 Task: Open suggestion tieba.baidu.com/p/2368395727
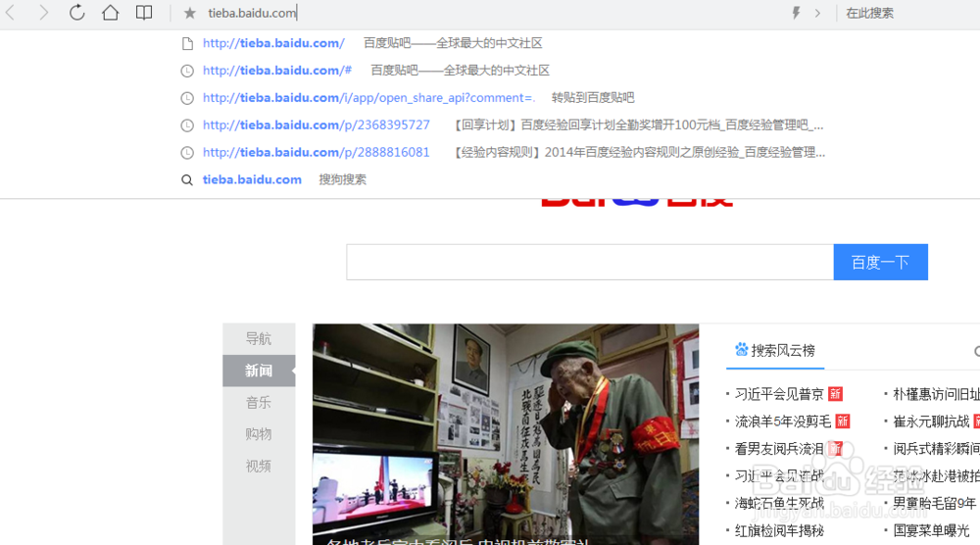(503, 125)
